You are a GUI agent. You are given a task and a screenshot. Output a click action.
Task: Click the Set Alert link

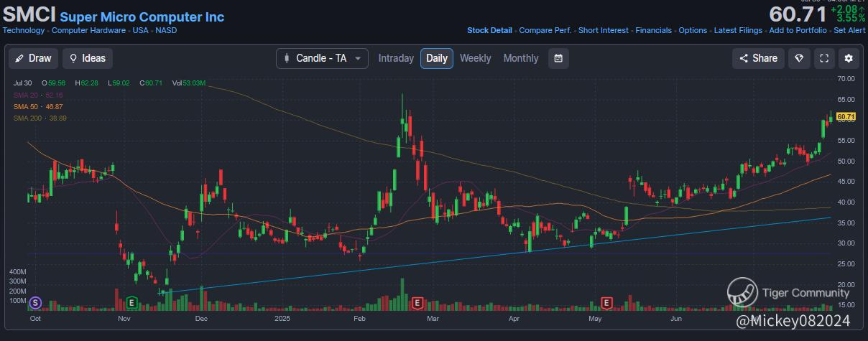pos(849,31)
